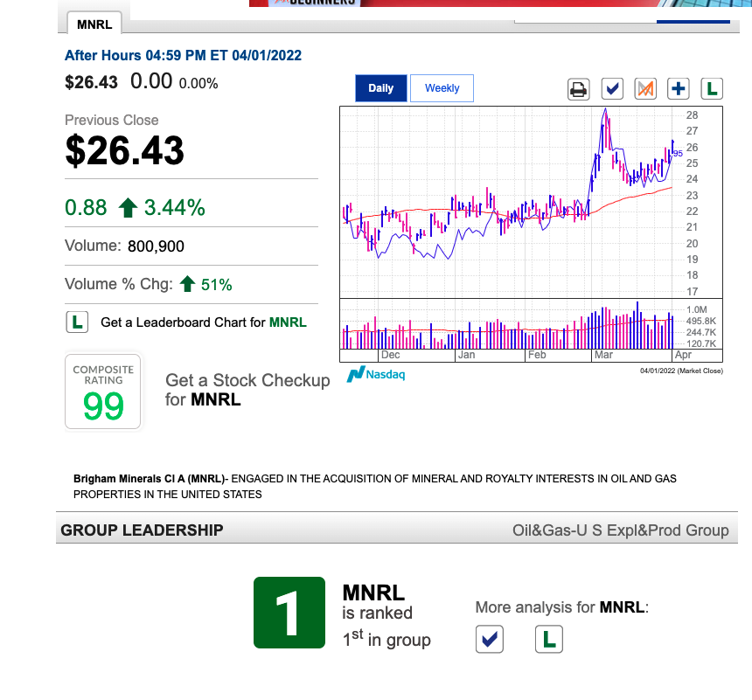This screenshot has height=700, width=752.
Task: Click the 1st in group text
Action: [386, 639]
